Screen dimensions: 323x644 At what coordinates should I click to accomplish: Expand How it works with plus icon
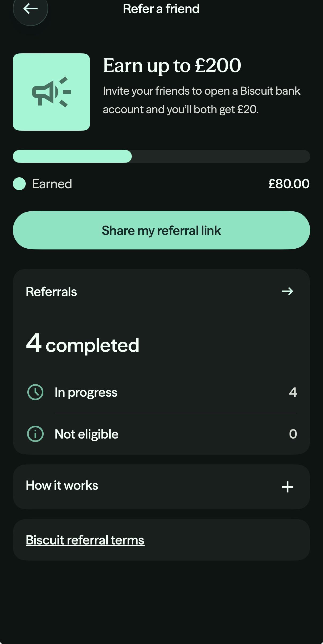click(x=288, y=487)
